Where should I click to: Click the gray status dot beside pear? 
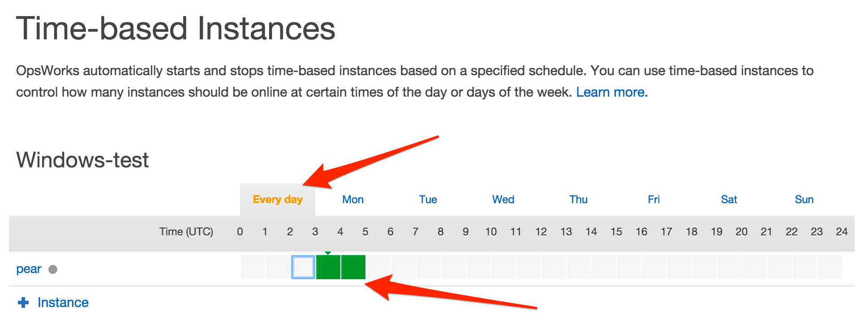pyautogui.click(x=53, y=269)
